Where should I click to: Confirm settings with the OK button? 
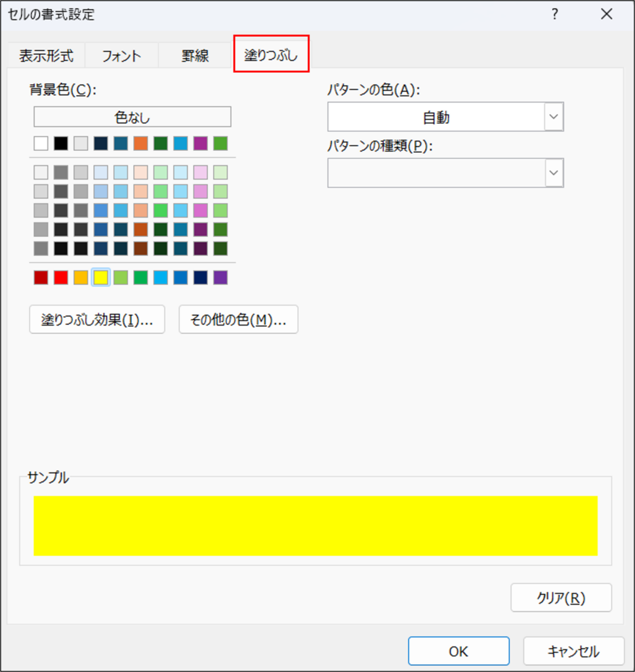pos(458,650)
